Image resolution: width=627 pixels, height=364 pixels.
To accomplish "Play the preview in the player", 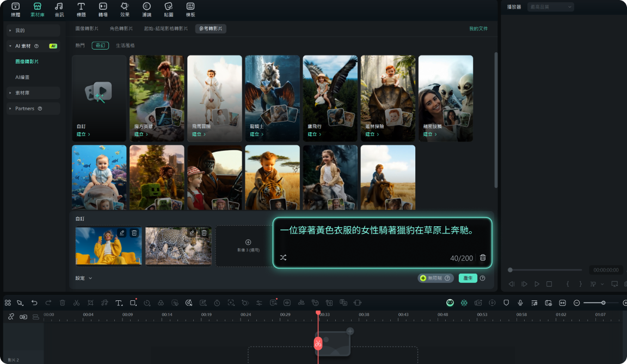I will [x=537, y=284].
